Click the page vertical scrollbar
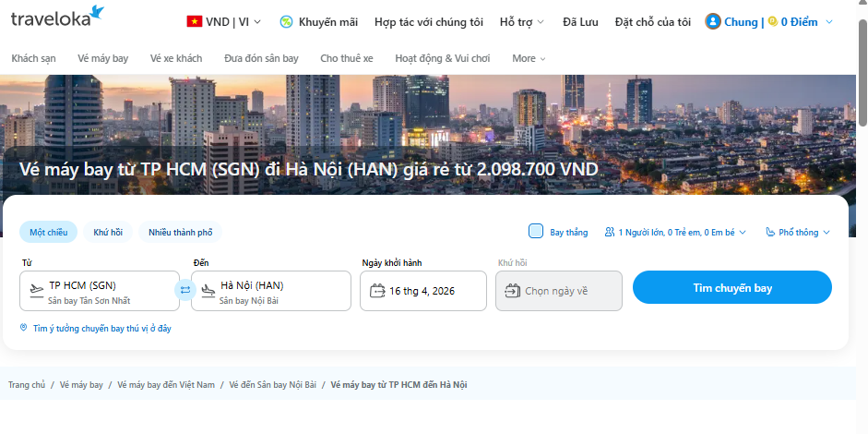Viewport: 868px width, 434px height. pos(862,74)
